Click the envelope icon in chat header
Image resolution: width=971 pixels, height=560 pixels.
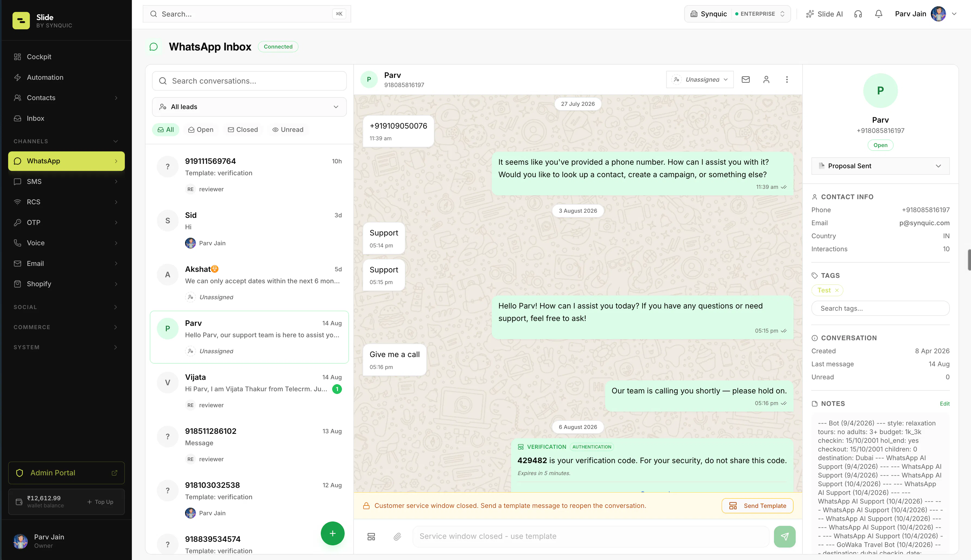point(745,79)
